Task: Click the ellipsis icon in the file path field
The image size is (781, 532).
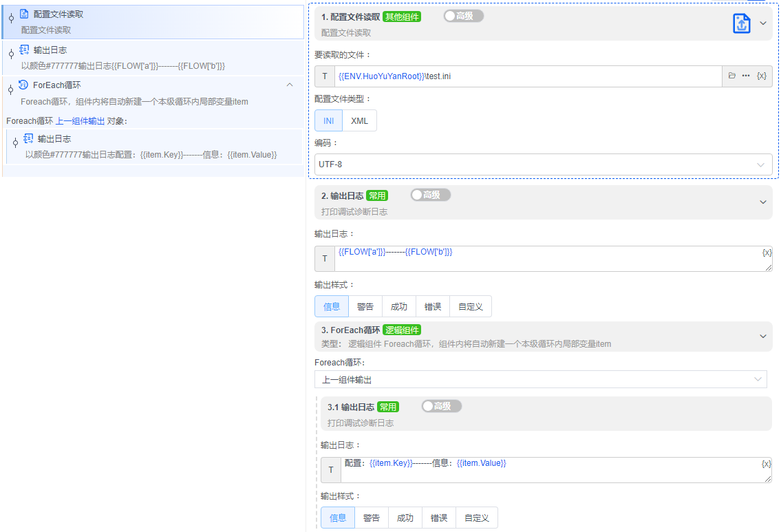Action: click(745, 76)
